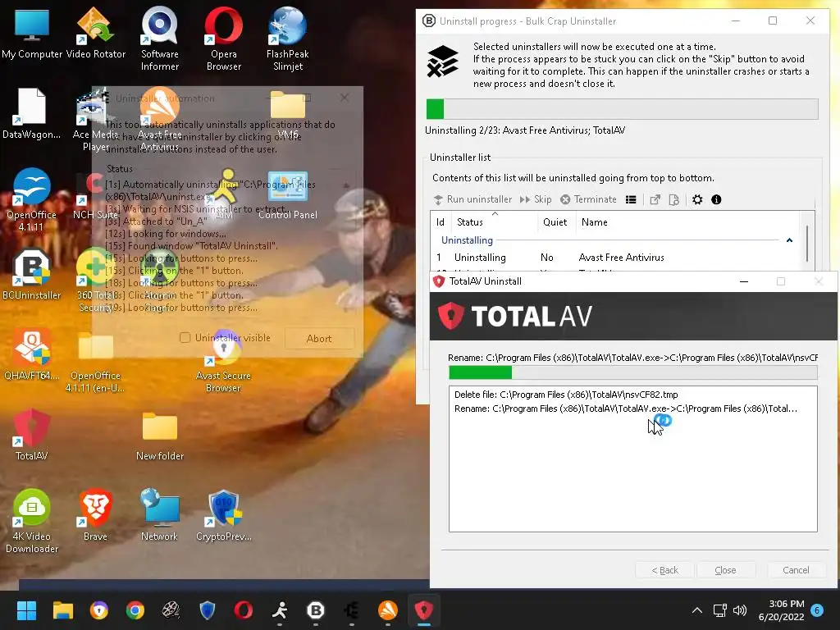
Task: Open the clock showing 3:06 PM
Action: pos(781,610)
